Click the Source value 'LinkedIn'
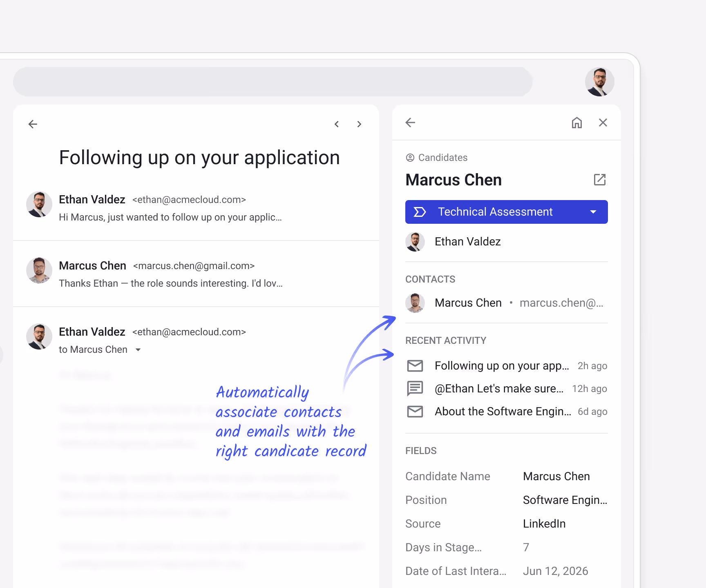Image resolution: width=706 pixels, height=588 pixels. 544,524
